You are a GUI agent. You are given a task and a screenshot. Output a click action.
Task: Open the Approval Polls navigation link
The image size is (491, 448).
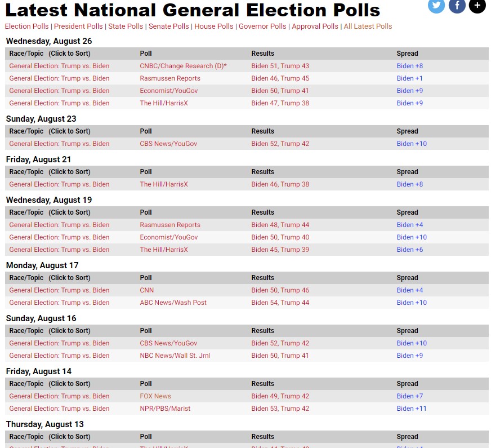click(315, 26)
